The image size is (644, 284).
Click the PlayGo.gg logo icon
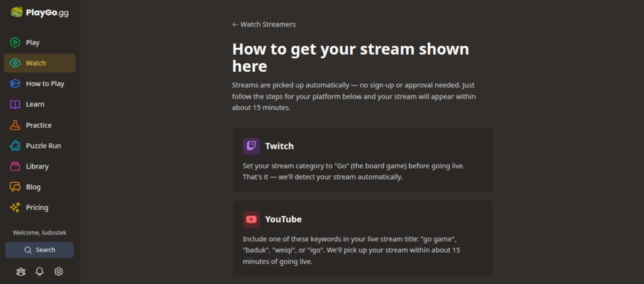pyautogui.click(x=16, y=12)
